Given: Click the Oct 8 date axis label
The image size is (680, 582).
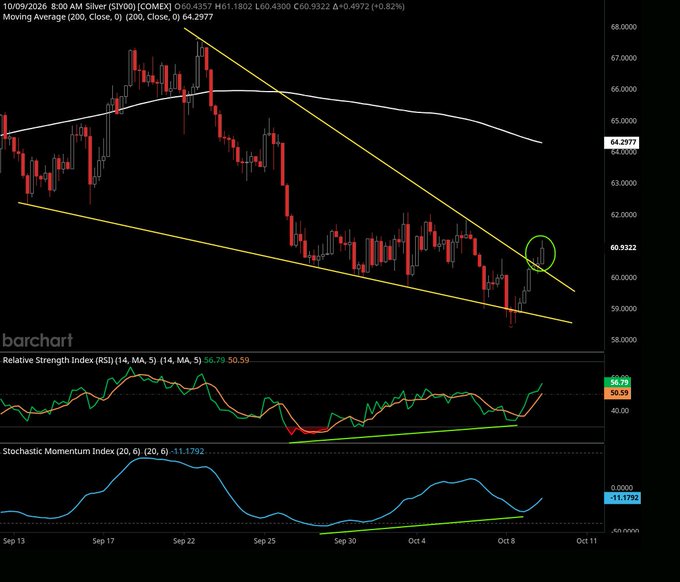Looking at the screenshot, I should point(506,541).
